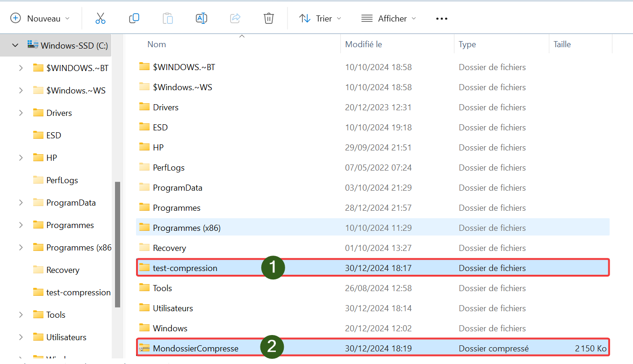Click the Programmes folder icon in file list
This screenshot has height=364, width=633.
click(144, 207)
